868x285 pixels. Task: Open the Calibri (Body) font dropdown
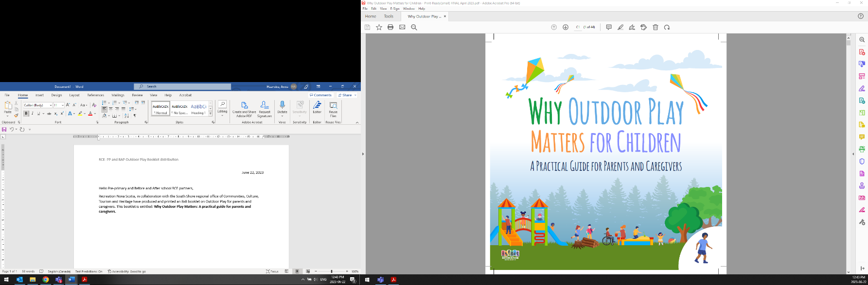[50, 105]
